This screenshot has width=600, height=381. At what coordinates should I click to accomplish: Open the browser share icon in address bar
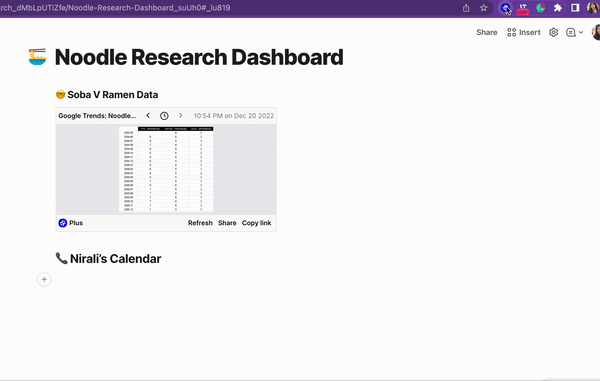click(x=466, y=8)
